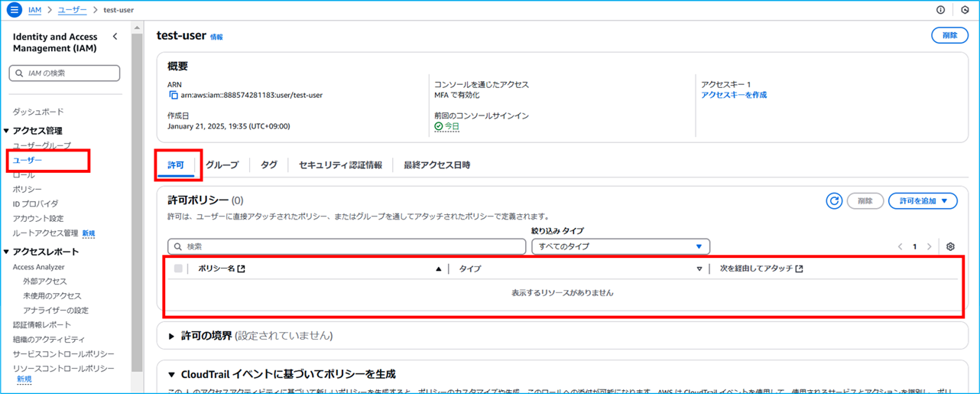Viewport: 980px width, 394px height.
Task: Open 未使用のアクセス in the sidebar
Action: 52,296
